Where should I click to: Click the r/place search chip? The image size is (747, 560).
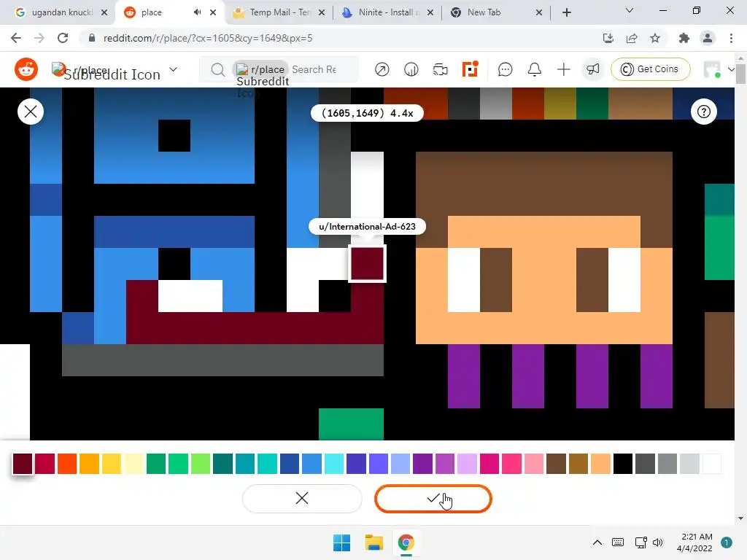coord(260,69)
